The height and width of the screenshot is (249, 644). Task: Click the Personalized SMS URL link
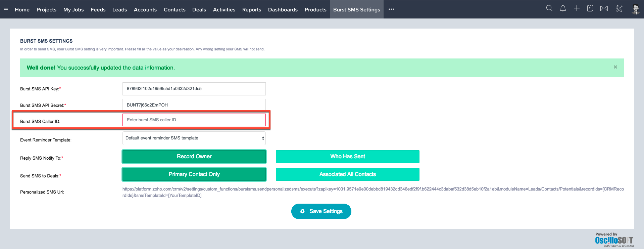tap(373, 192)
